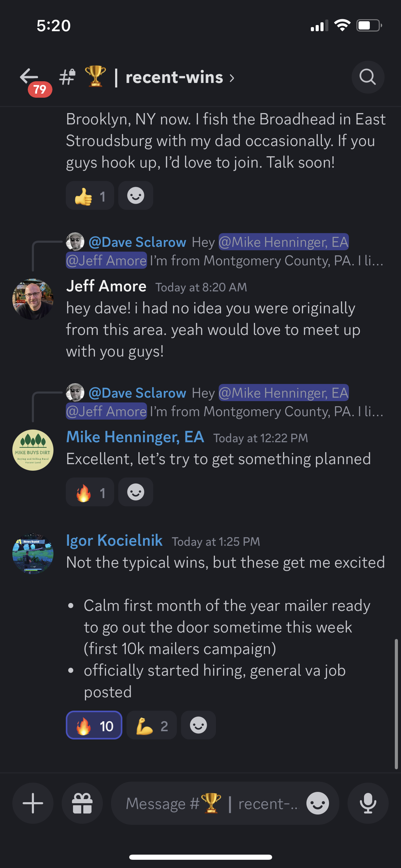Toggle the fire reaction showing 10
The width and height of the screenshot is (401, 868).
(x=94, y=725)
